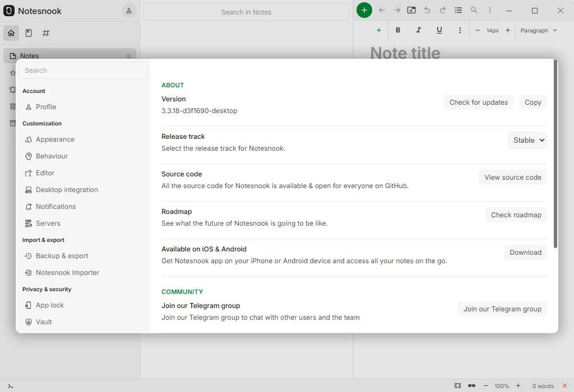Screen dimensions: 574x392
Task: Zoom out the editor below 100%
Action: (485, 386)
